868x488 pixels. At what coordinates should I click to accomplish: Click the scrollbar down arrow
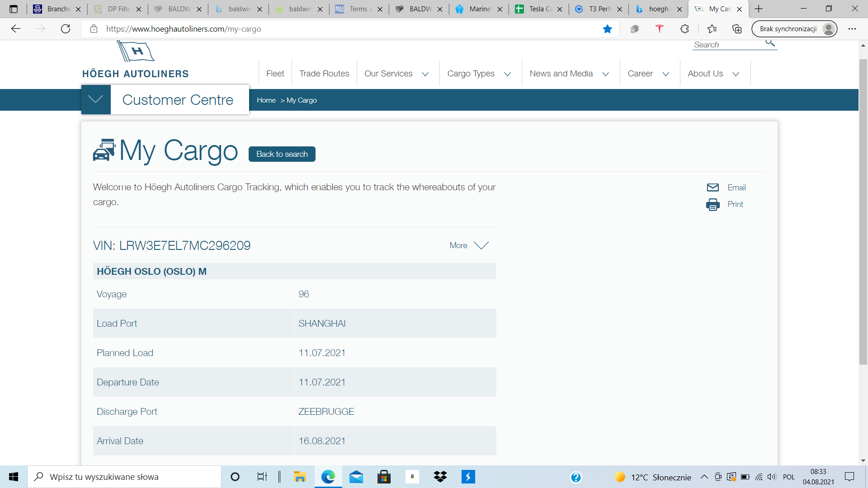(863, 461)
